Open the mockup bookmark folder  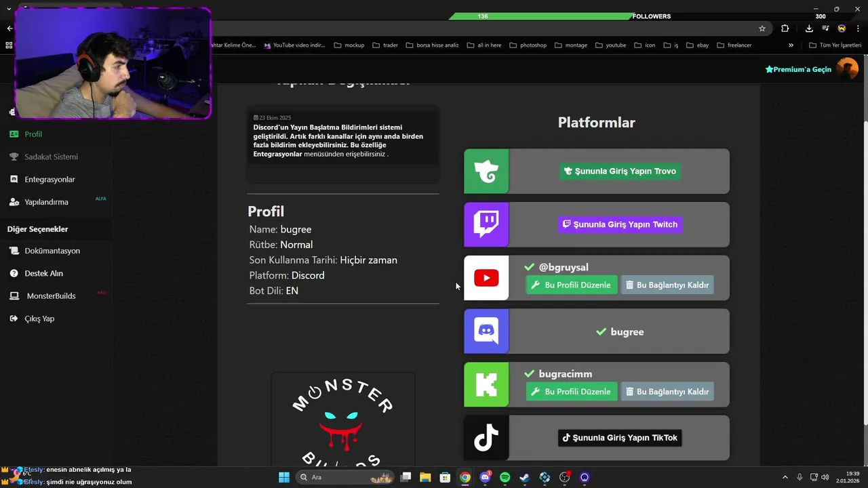[349, 45]
